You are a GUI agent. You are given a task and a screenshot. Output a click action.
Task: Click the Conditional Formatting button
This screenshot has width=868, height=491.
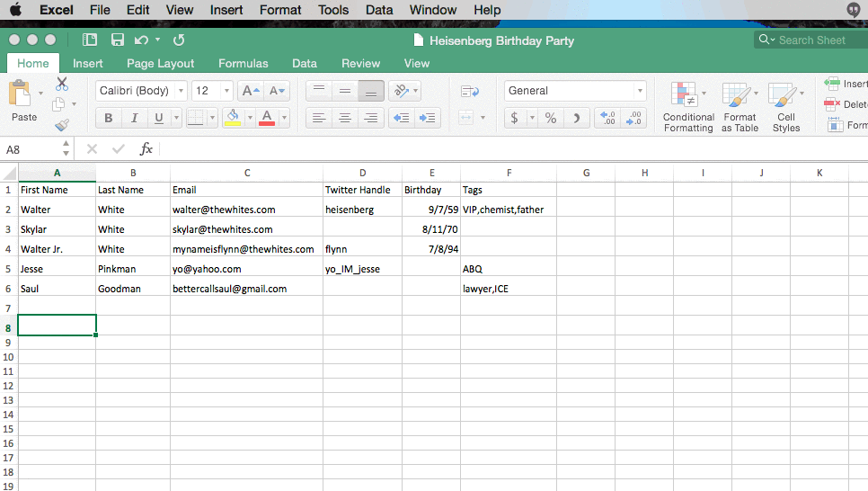coord(688,107)
